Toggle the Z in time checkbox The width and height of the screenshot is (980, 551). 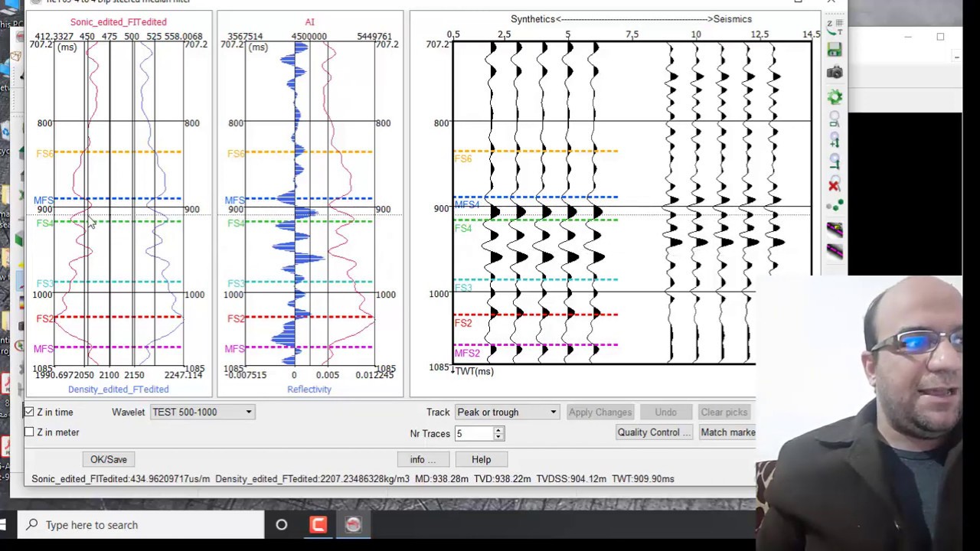(x=29, y=412)
